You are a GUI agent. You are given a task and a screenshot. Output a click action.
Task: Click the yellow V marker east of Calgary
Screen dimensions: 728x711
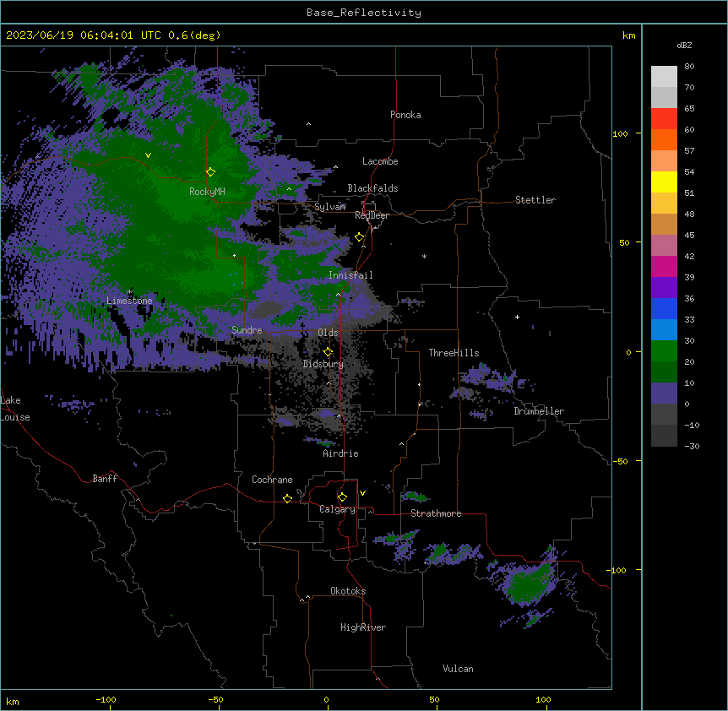click(362, 493)
